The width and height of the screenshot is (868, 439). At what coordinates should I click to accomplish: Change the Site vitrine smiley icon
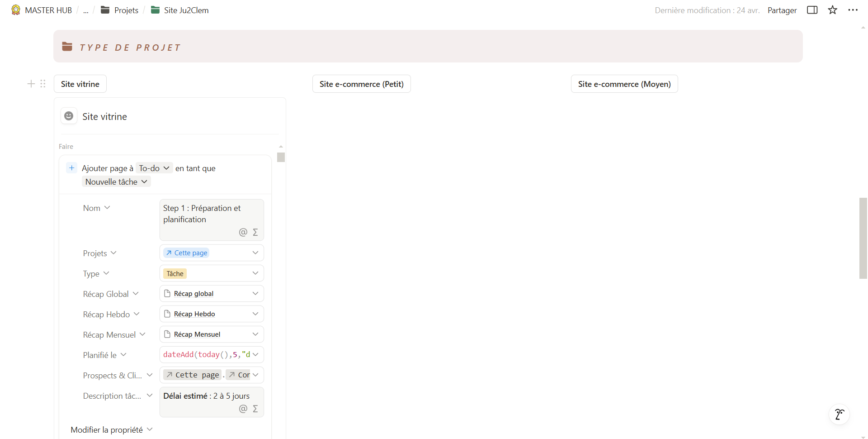point(69,116)
